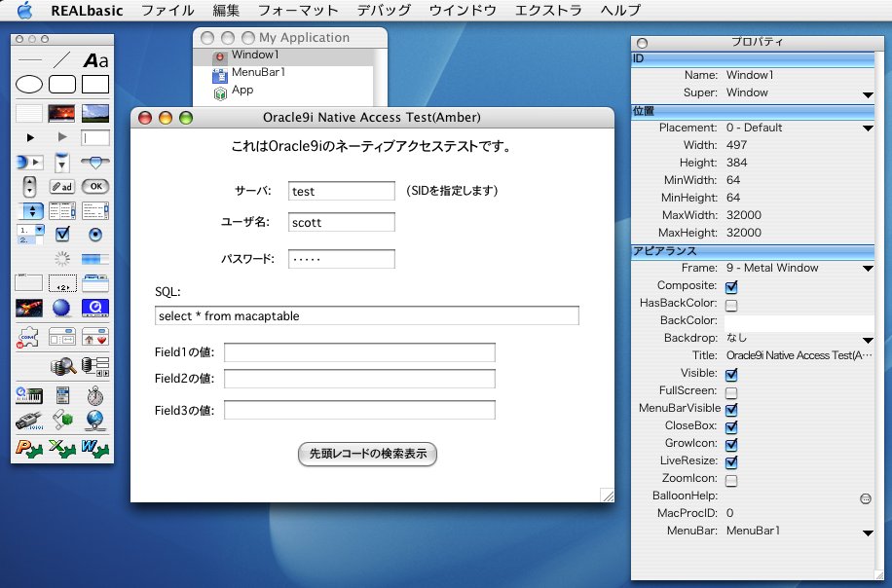Toggle the Composite checkbox
This screenshot has height=588, width=892.
[731, 286]
